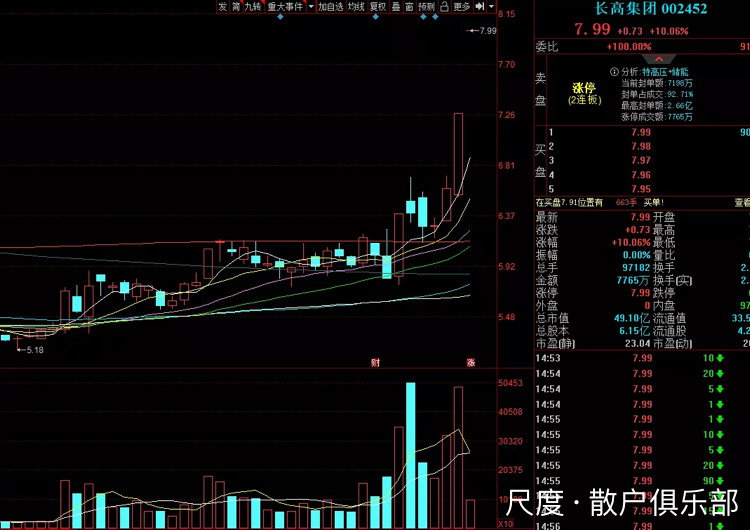Click the 委比 +100.00% value

pyautogui.click(x=629, y=47)
